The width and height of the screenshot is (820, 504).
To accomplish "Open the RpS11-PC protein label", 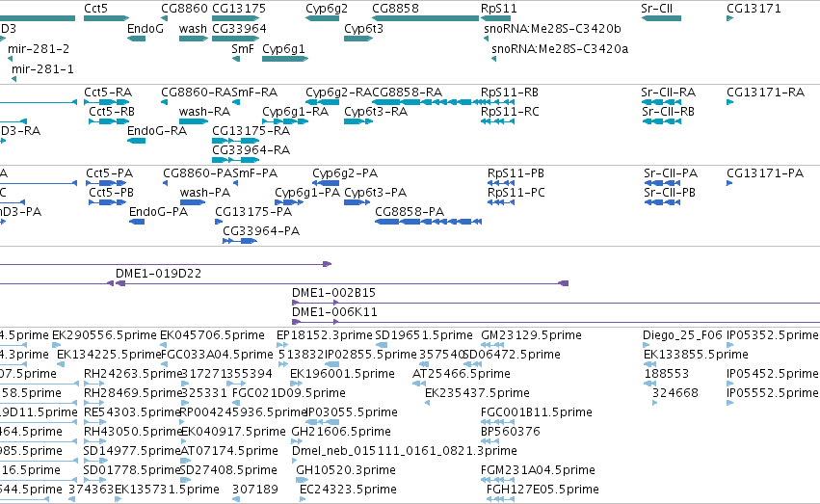I will [516, 193].
